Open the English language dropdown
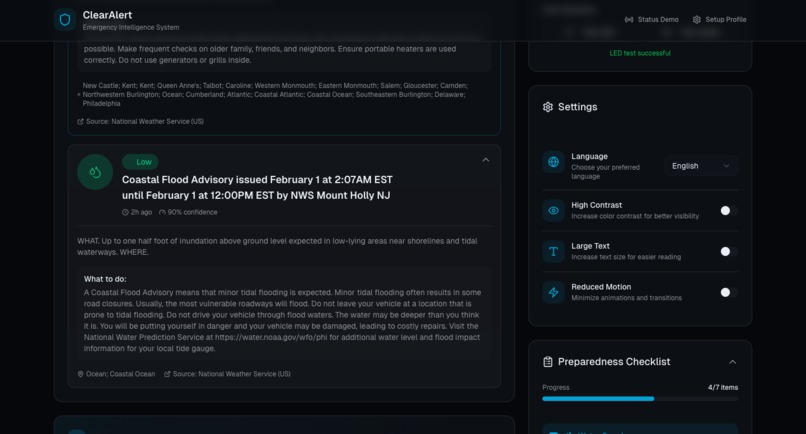Screen dimensions: 806x434 coord(701,166)
